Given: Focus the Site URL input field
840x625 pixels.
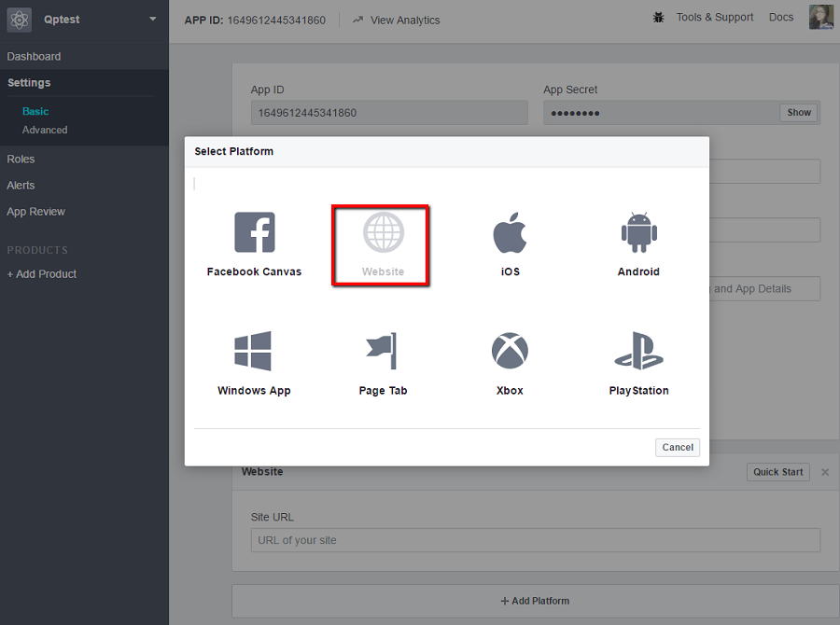Looking at the screenshot, I should [536, 540].
